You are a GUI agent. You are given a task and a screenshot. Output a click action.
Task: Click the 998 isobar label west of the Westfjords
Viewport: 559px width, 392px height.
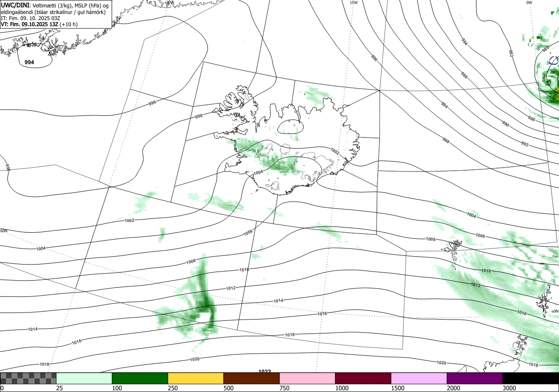pos(199,116)
